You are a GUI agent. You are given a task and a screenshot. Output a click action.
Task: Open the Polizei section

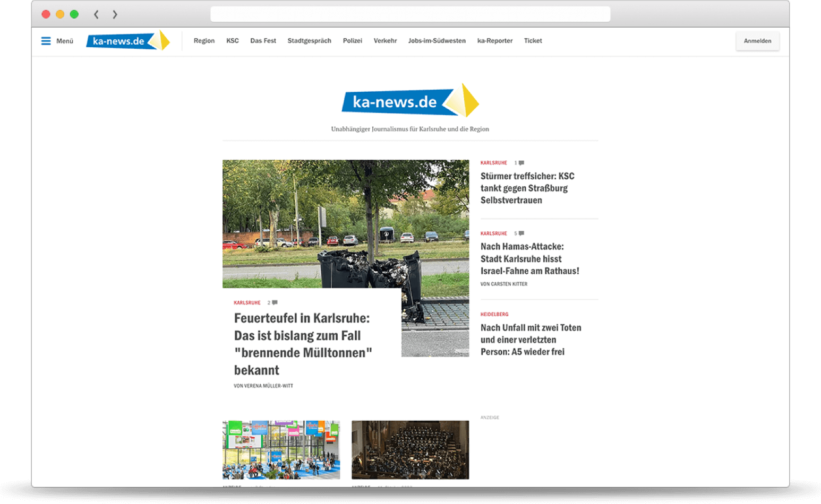click(352, 41)
